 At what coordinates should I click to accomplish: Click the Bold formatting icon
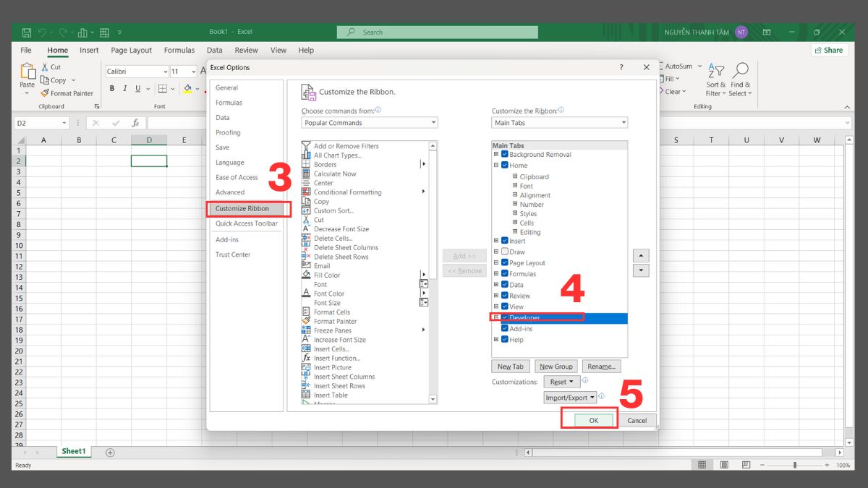[112, 88]
